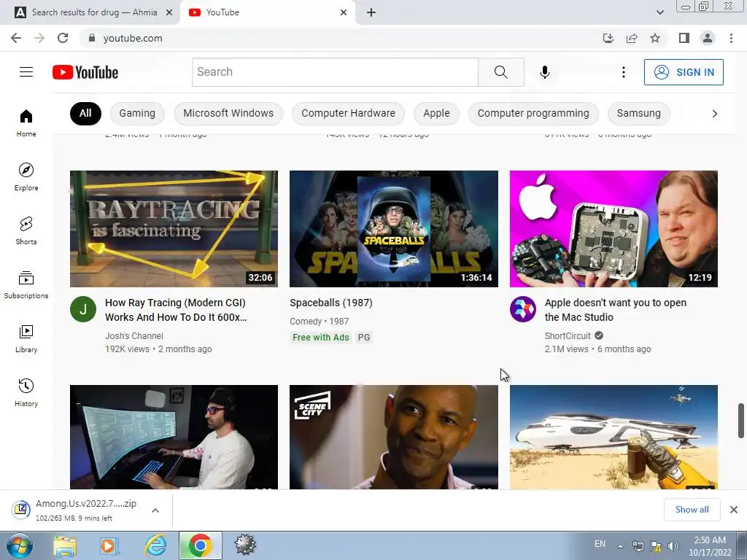
Task: Click Show all downloads
Action: pos(692,510)
